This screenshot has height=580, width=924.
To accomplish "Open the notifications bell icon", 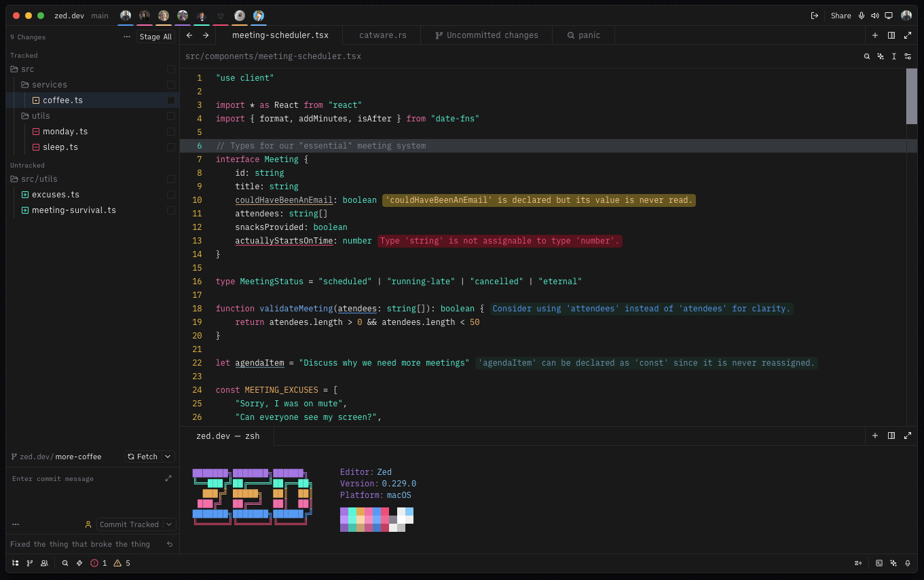I will coord(908,563).
